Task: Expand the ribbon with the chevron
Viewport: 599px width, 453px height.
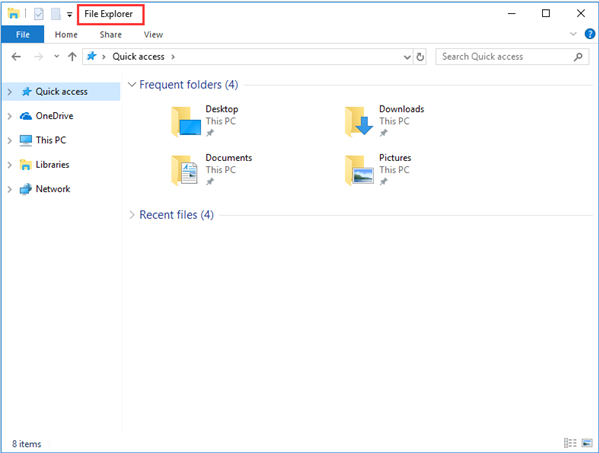Action: 573,34
